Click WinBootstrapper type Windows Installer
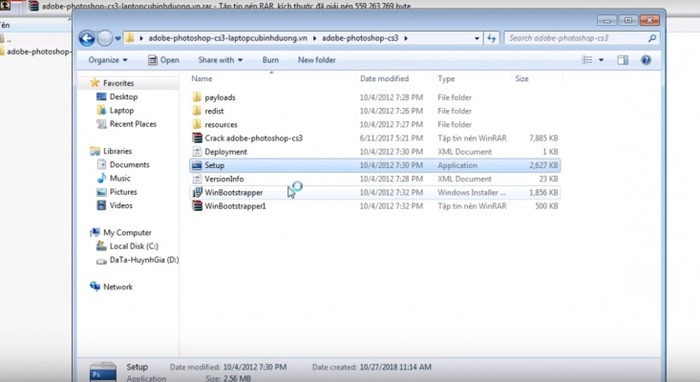Viewport: 700px width, 382px height. [x=471, y=192]
